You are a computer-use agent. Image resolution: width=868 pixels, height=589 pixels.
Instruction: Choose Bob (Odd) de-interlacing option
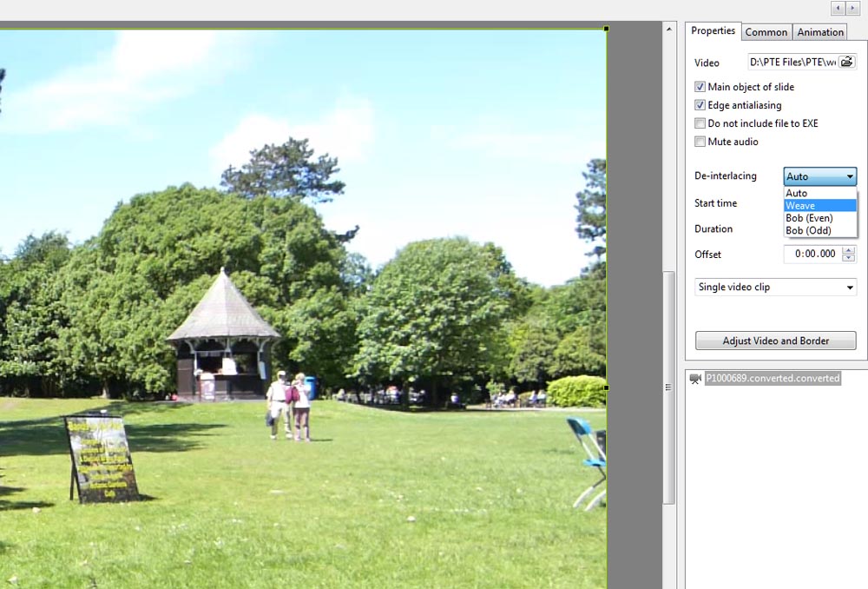[x=820, y=230]
